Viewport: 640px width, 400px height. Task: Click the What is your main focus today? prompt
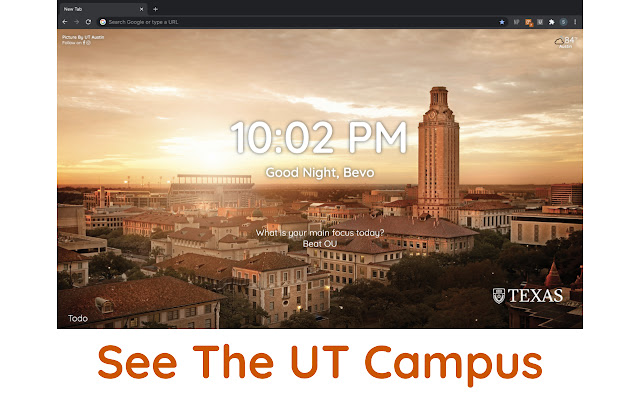point(320,233)
